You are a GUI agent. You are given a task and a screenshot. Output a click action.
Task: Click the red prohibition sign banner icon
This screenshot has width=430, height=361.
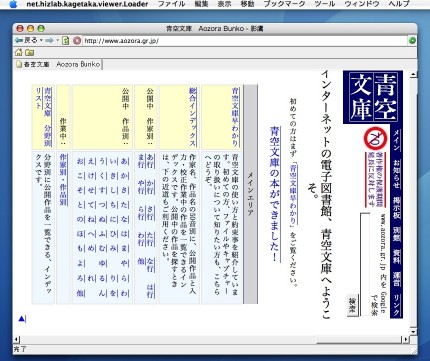click(x=375, y=139)
